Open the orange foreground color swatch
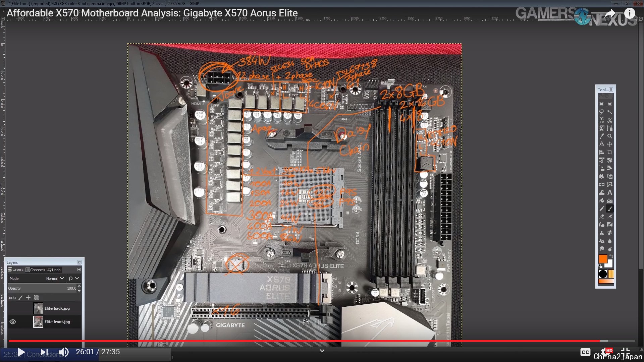Screen dimensions: 644x362 603,259
